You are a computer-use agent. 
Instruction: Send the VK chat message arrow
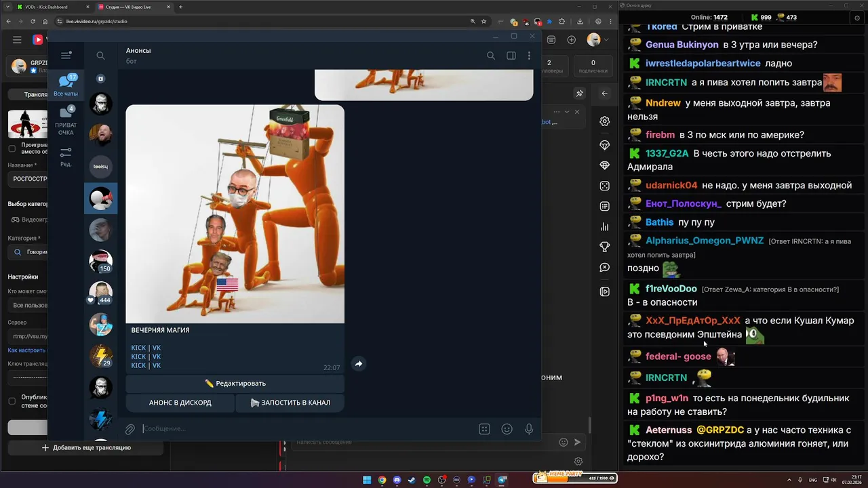pyautogui.click(x=578, y=442)
